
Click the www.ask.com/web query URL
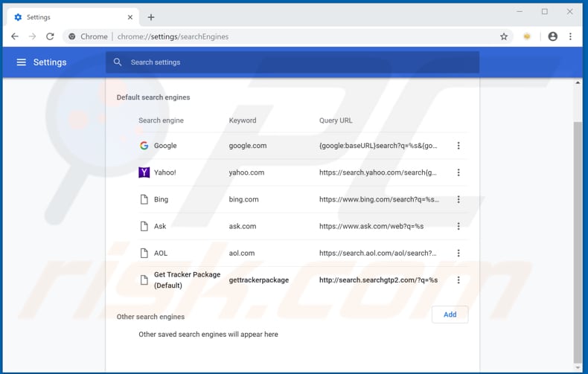371,226
